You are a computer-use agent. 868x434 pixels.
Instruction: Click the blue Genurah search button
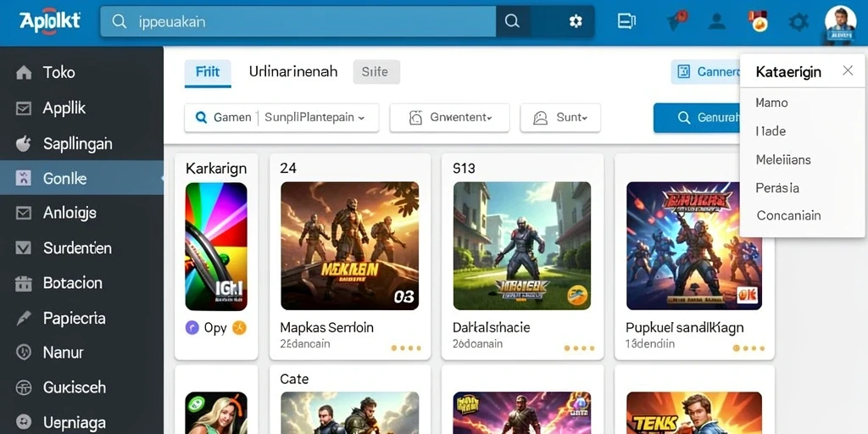tap(697, 117)
